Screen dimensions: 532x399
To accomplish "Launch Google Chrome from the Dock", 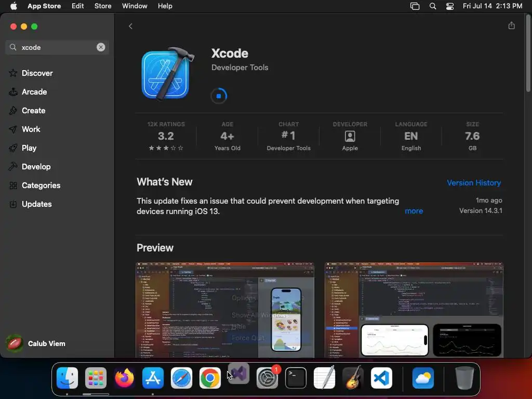I will (210, 378).
